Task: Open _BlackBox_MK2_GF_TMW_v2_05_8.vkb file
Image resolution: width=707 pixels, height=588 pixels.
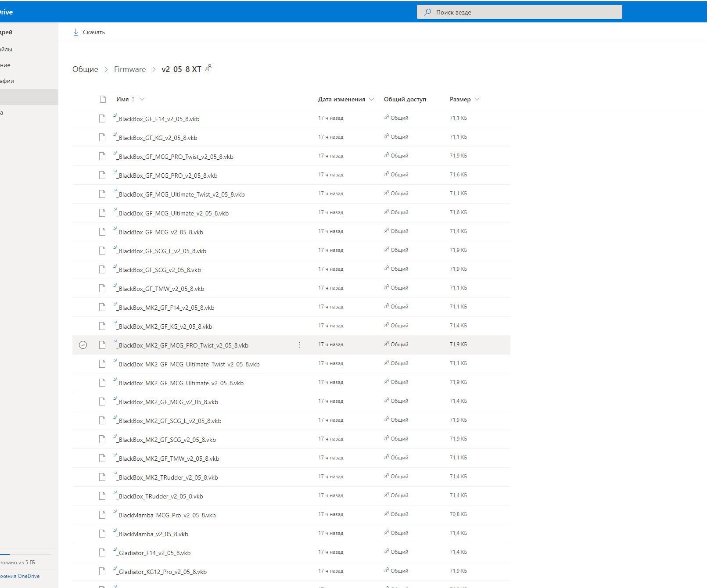Action: [168, 459]
